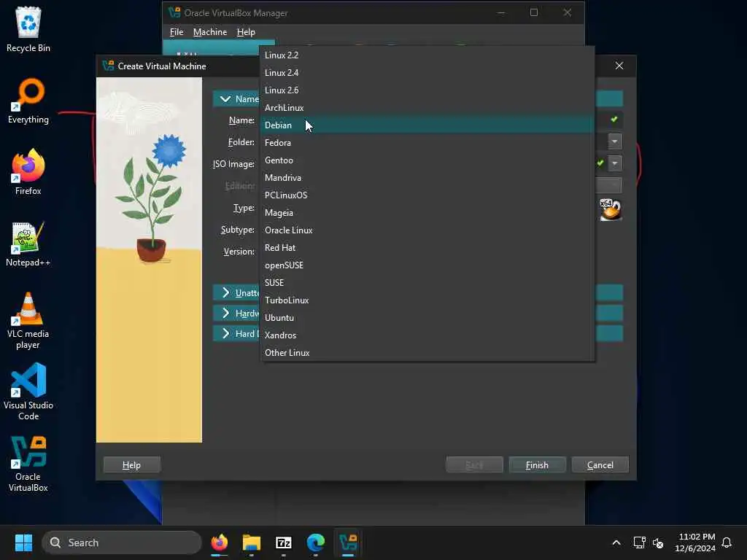Image resolution: width=747 pixels, height=560 pixels.
Task: Click the Windows Start button
Action: click(x=23, y=542)
